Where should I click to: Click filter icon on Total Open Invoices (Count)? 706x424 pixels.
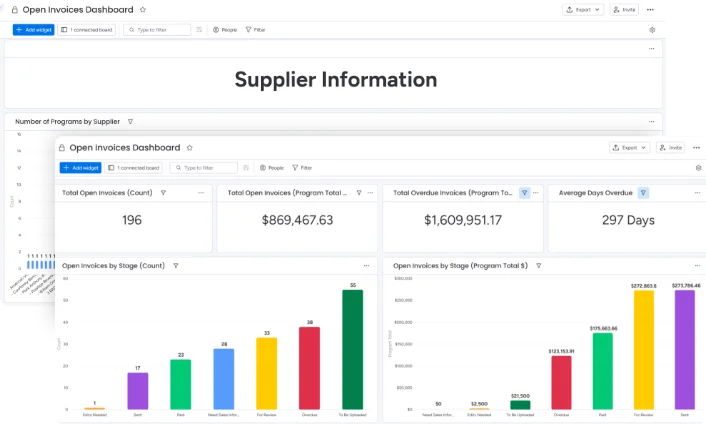(163, 193)
